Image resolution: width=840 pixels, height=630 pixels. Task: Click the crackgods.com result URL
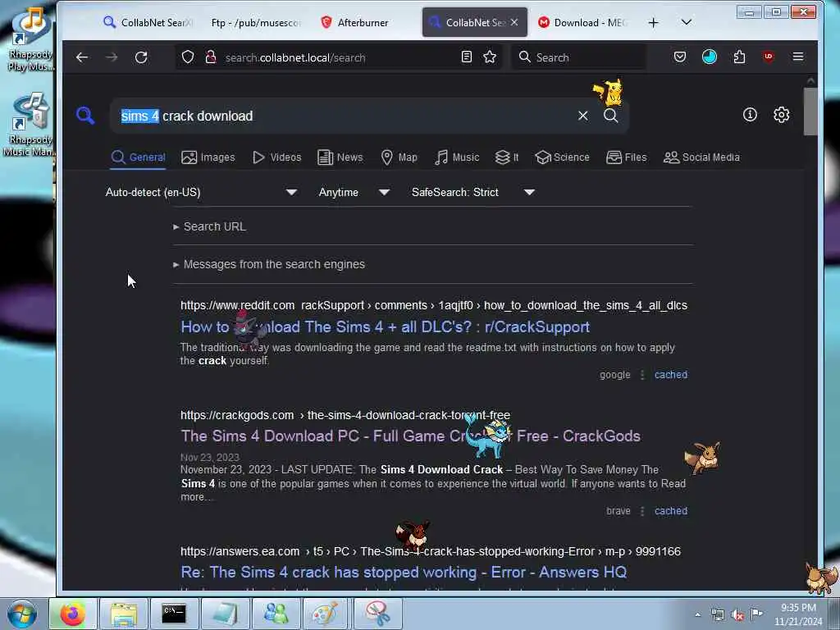coord(345,415)
